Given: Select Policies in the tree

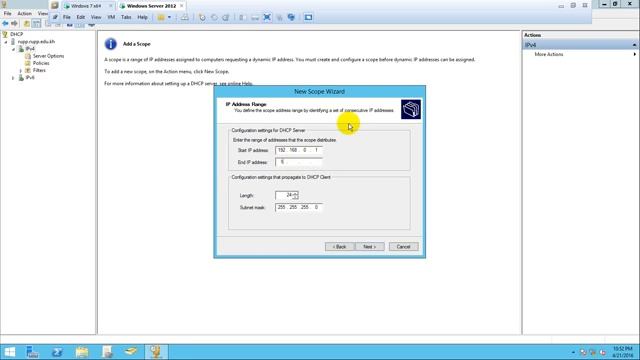Looking at the screenshot, I should point(41,63).
